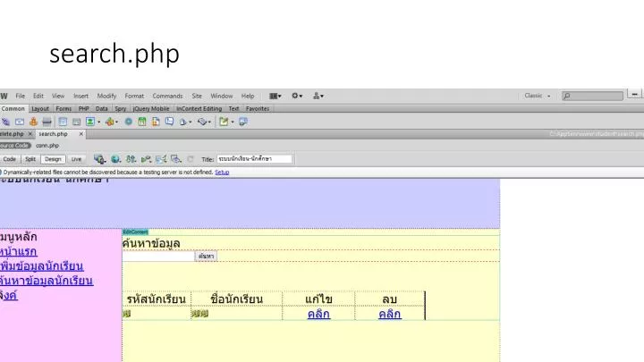Open the Commands menu
Image resolution: width=644 pixels, height=362 pixels.
[167, 96]
